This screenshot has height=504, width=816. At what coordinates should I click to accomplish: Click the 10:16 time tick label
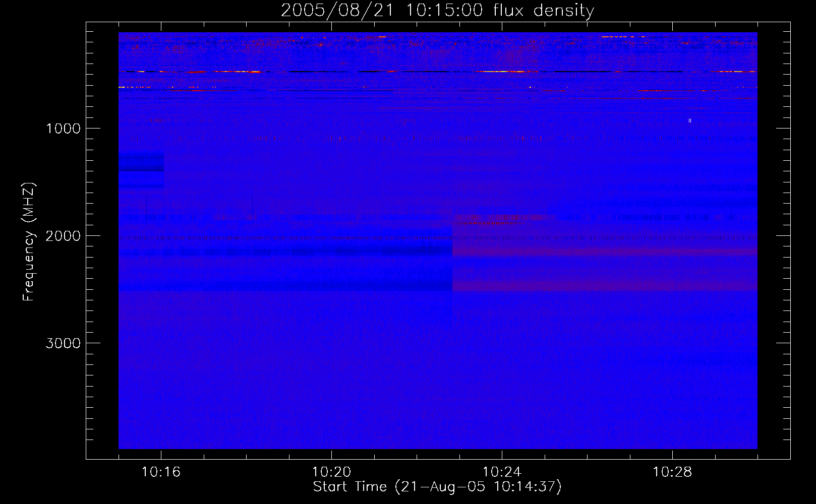(x=161, y=472)
